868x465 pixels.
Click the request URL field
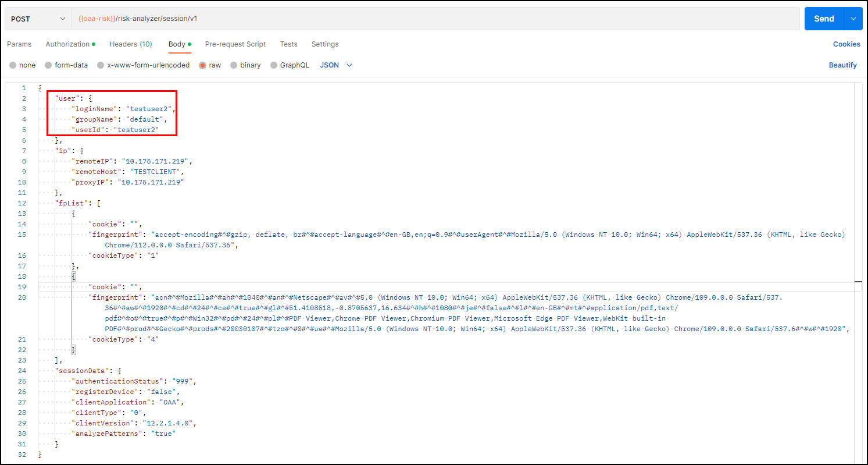tap(435, 19)
